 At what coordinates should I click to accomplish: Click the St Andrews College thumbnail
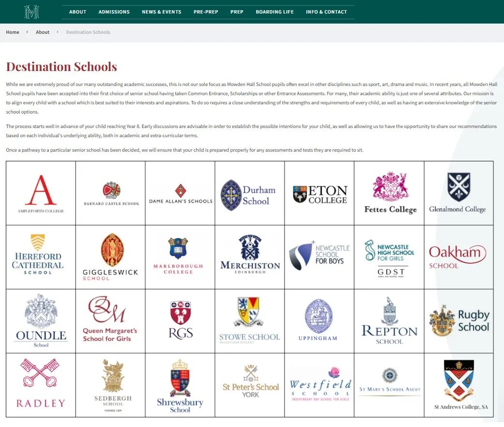coord(459,384)
